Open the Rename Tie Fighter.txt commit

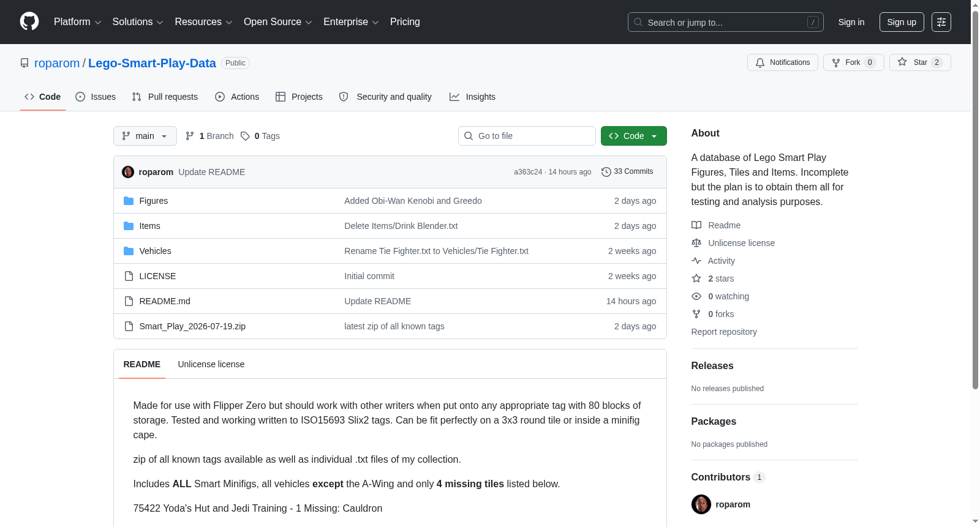pyautogui.click(x=436, y=251)
